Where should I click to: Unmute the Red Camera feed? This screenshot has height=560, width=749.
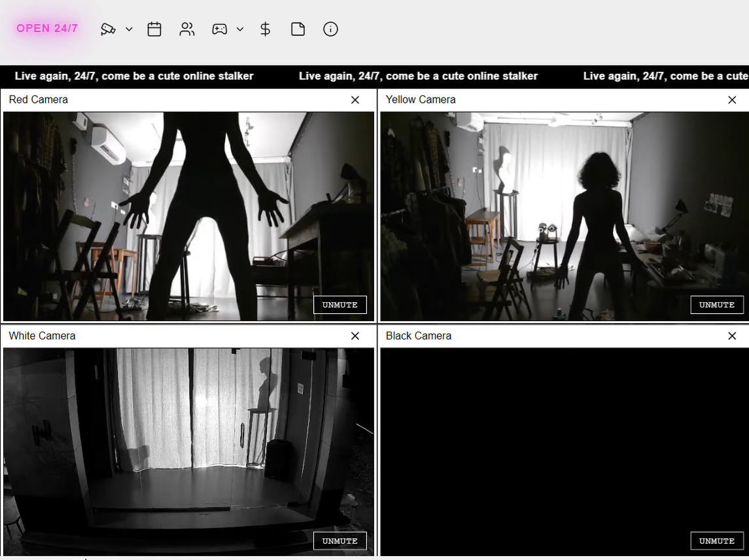[x=340, y=305]
